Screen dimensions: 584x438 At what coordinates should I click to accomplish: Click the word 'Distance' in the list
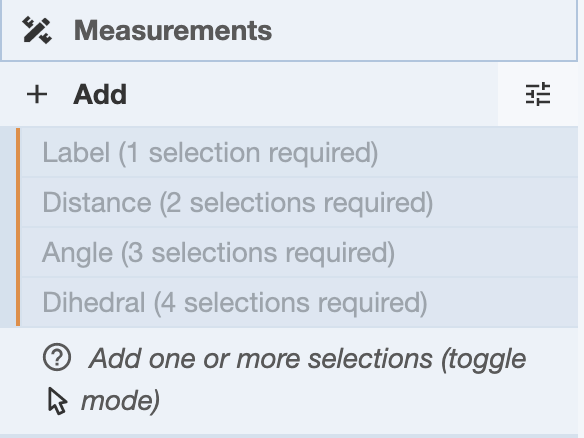[x=97, y=203]
